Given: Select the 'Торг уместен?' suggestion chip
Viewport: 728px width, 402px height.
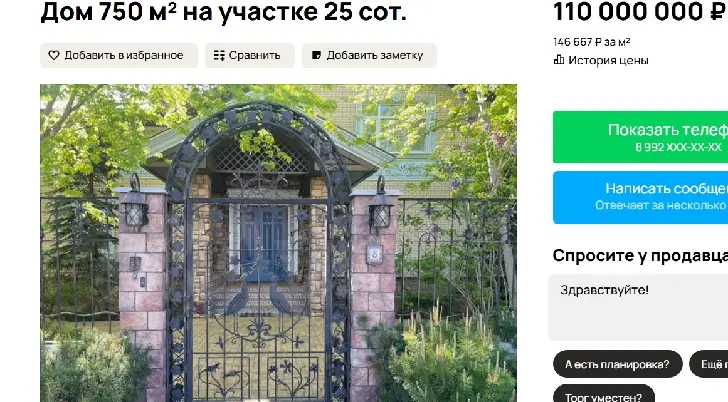Looking at the screenshot, I should coord(604,395).
